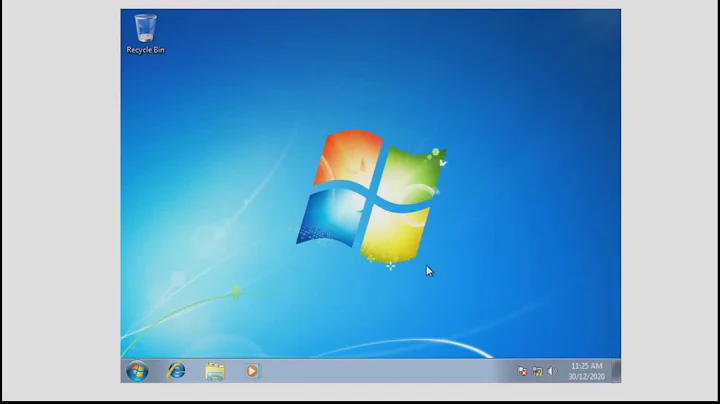720x404 pixels.
Task: Open the volume speaker tray icon
Action: tap(552, 371)
